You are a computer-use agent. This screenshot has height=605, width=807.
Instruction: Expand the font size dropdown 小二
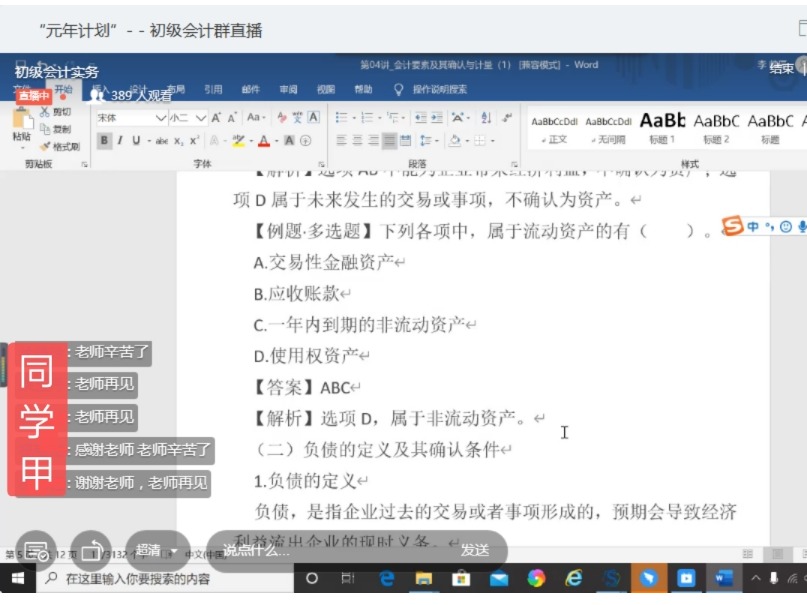coord(187,117)
